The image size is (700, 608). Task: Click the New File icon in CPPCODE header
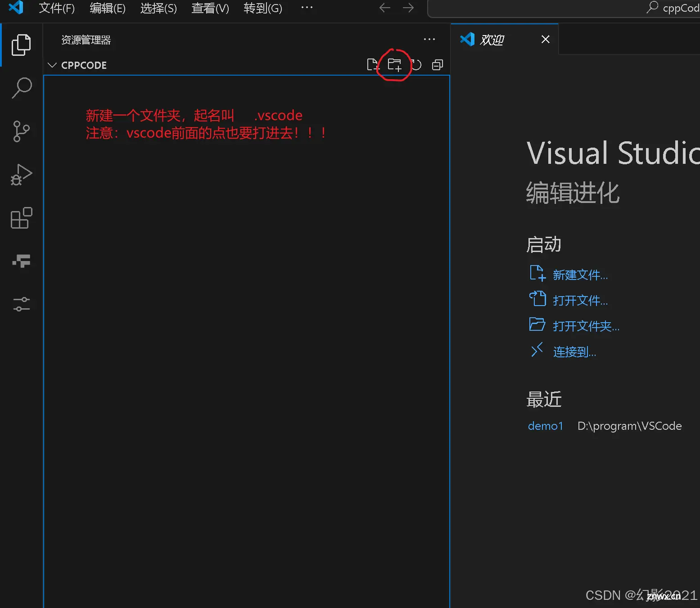pyautogui.click(x=373, y=65)
